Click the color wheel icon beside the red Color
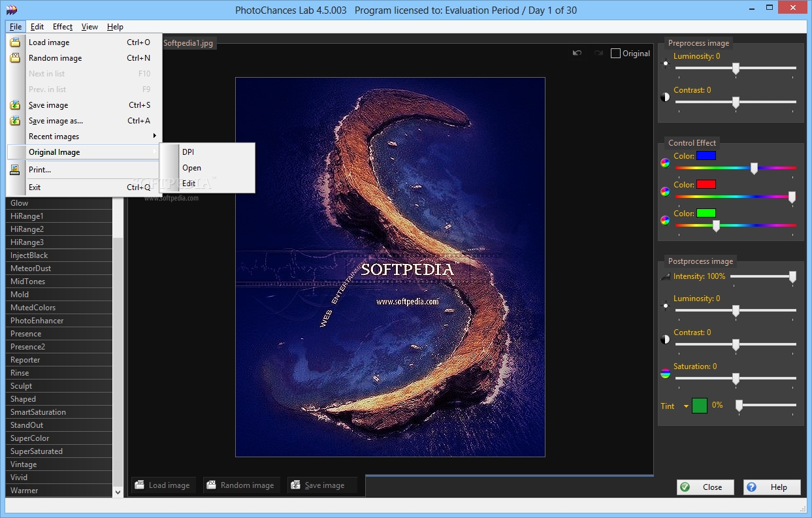This screenshot has height=518, width=812. pyautogui.click(x=665, y=192)
